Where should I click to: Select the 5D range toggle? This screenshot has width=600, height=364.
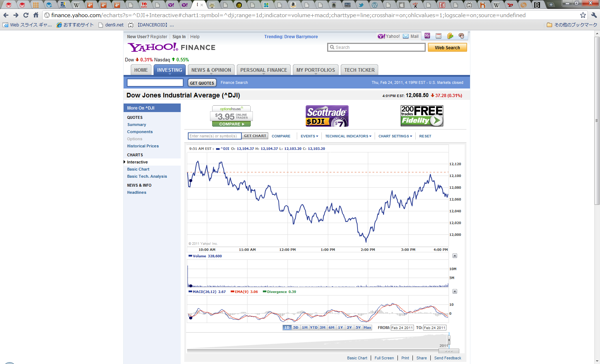[x=296, y=328]
